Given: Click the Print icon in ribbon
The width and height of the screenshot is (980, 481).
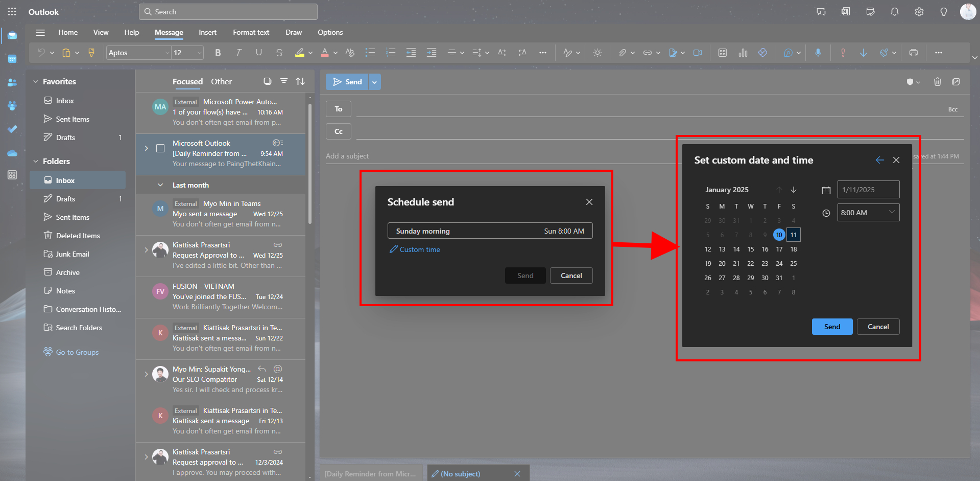Looking at the screenshot, I should click(914, 53).
